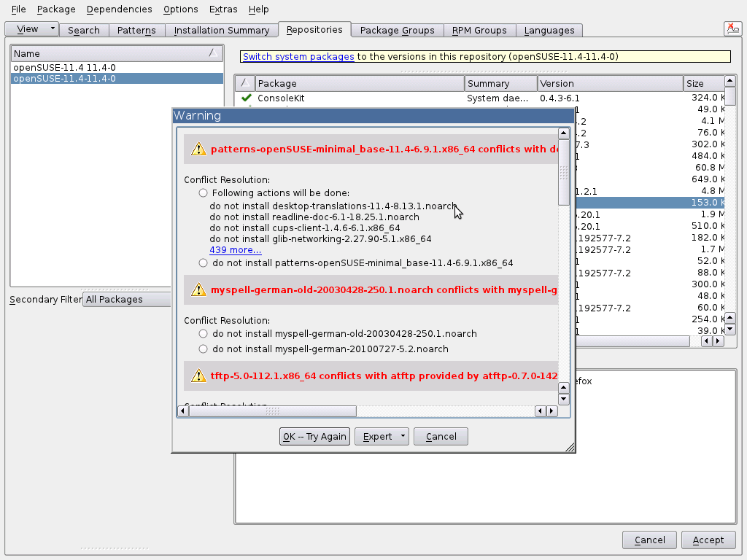The width and height of the screenshot is (747, 560).
Task: Click the Warning dialog horizontal scrollbar thumb
Action: (273, 411)
